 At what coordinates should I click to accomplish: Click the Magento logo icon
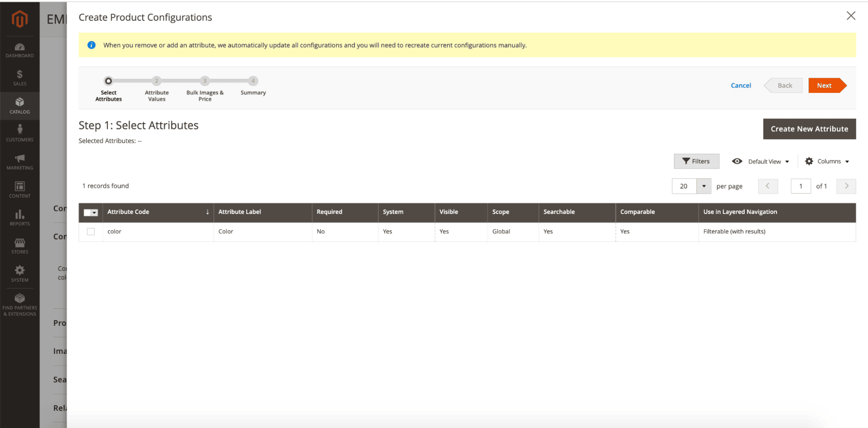(20, 19)
